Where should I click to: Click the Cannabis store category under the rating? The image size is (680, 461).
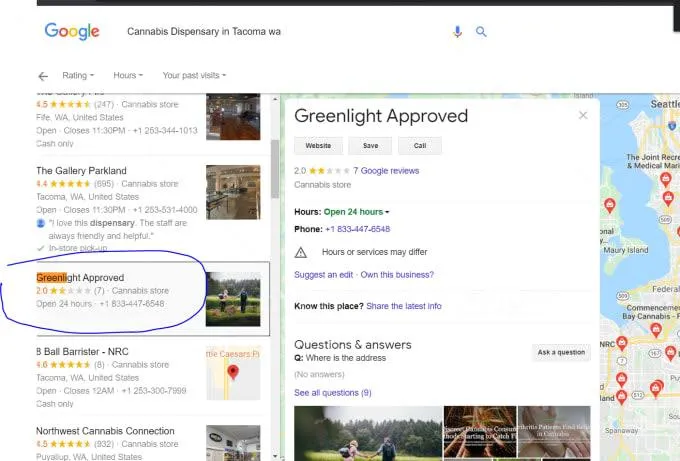click(322, 185)
